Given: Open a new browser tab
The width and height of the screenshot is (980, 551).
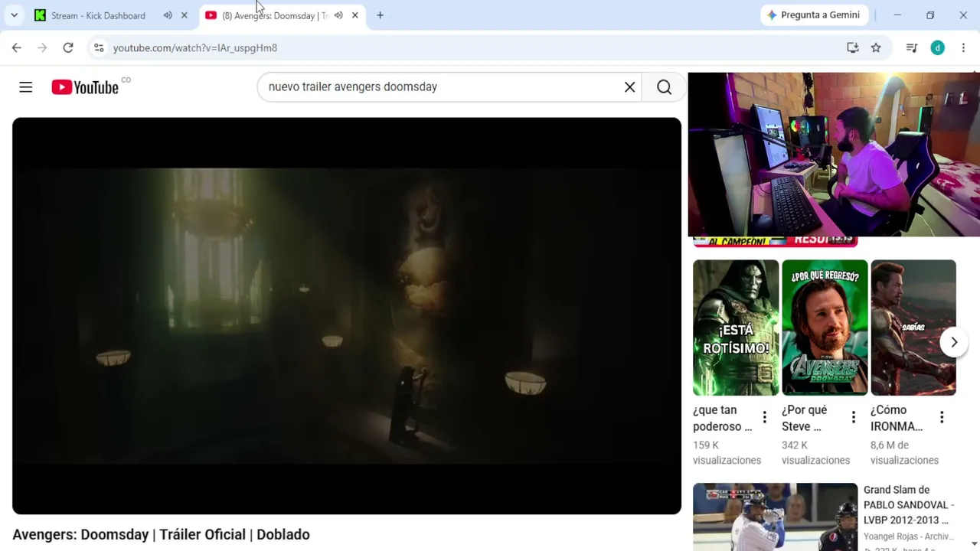Looking at the screenshot, I should click(x=380, y=15).
